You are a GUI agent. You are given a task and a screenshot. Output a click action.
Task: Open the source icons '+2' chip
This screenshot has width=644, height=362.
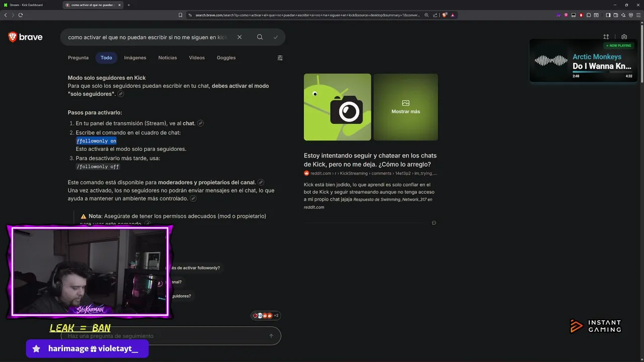point(266,316)
